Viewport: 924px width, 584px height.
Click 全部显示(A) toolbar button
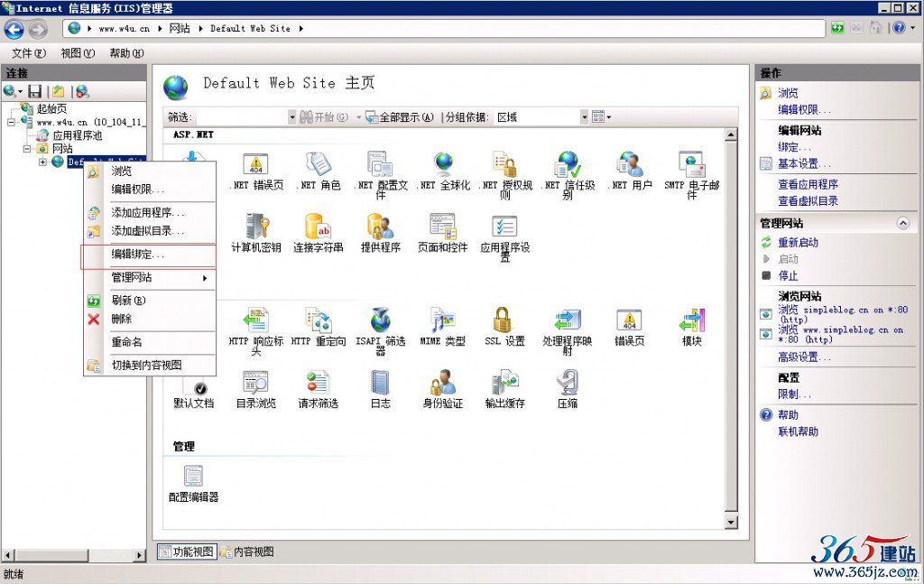pos(400,117)
